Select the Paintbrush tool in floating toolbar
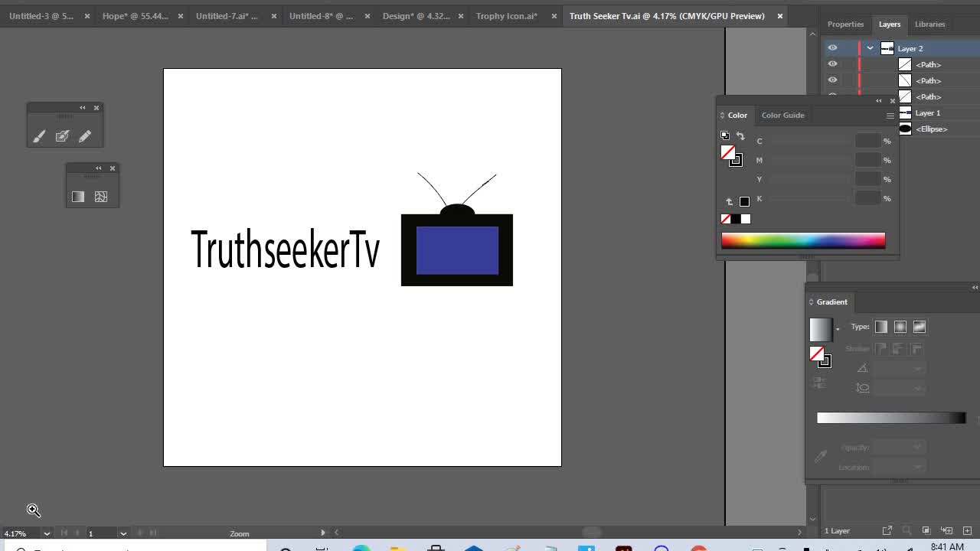Image resolution: width=980 pixels, height=551 pixels. (x=39, y=136)
